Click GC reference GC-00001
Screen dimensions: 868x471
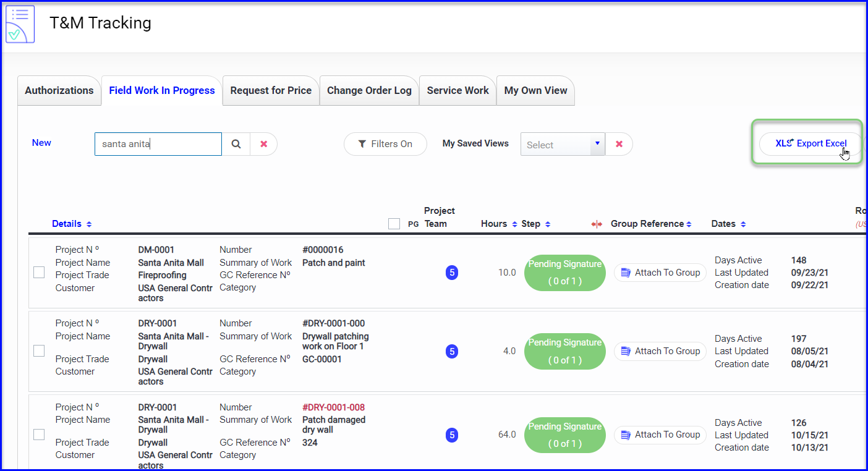click(x=321, y=359)
